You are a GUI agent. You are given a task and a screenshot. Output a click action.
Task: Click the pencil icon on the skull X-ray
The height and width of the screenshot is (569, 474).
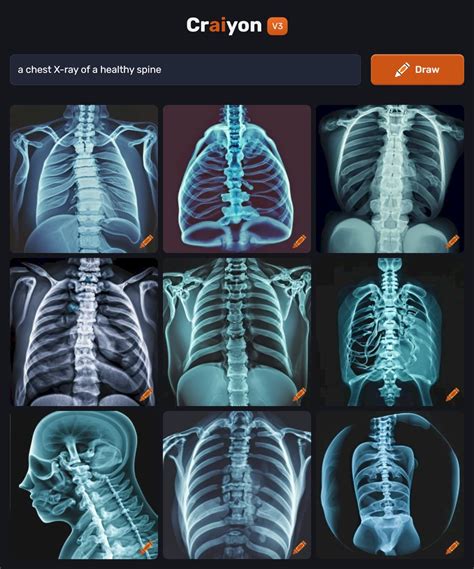click(x=146, y=548)
